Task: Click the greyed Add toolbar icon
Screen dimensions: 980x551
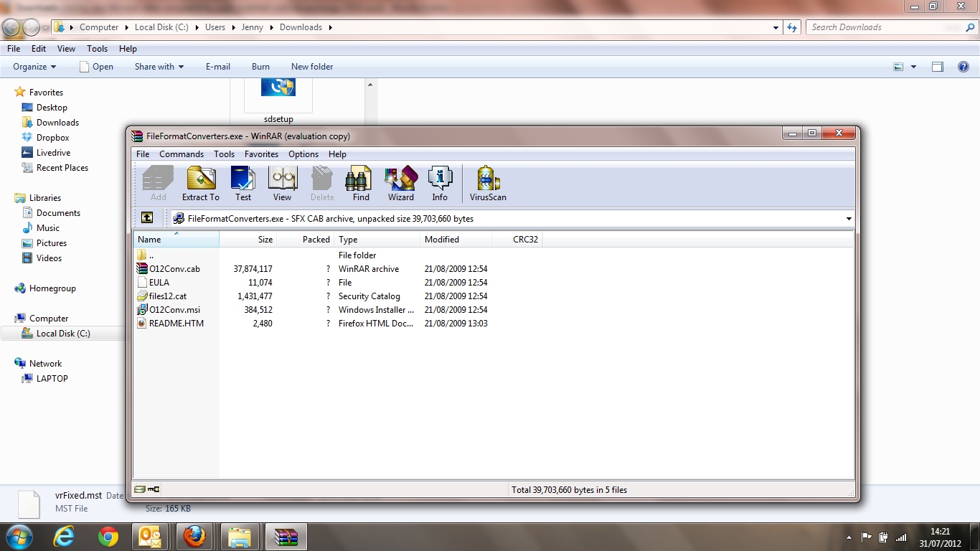Action: tap(159, 184)
